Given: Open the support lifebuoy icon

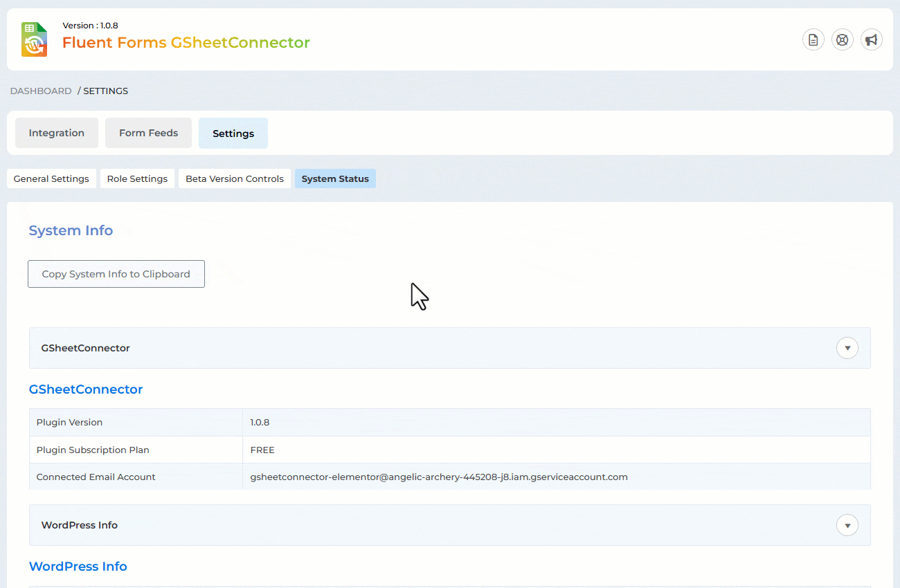Looking at the screenshot, I should pos(843,39).
